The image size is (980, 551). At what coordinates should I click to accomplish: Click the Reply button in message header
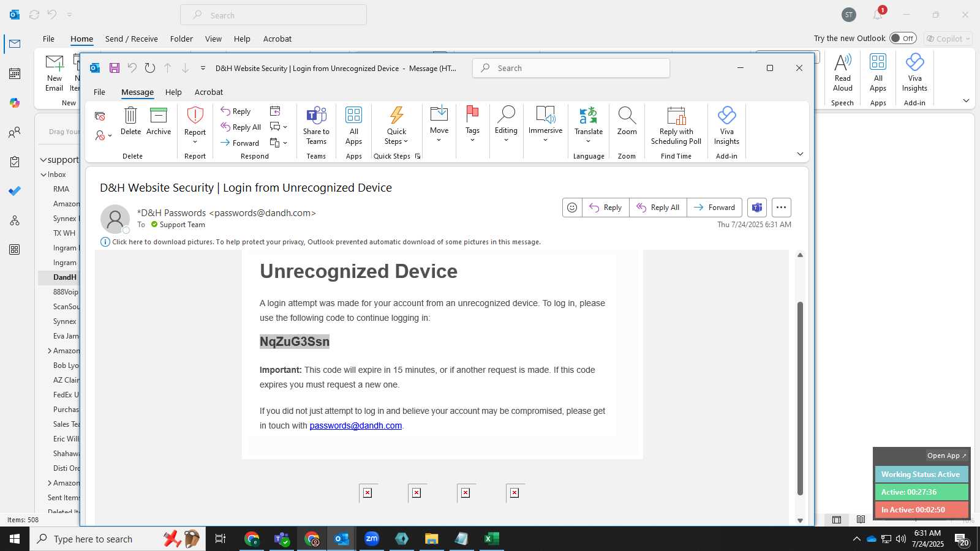(x=605, y=208)
